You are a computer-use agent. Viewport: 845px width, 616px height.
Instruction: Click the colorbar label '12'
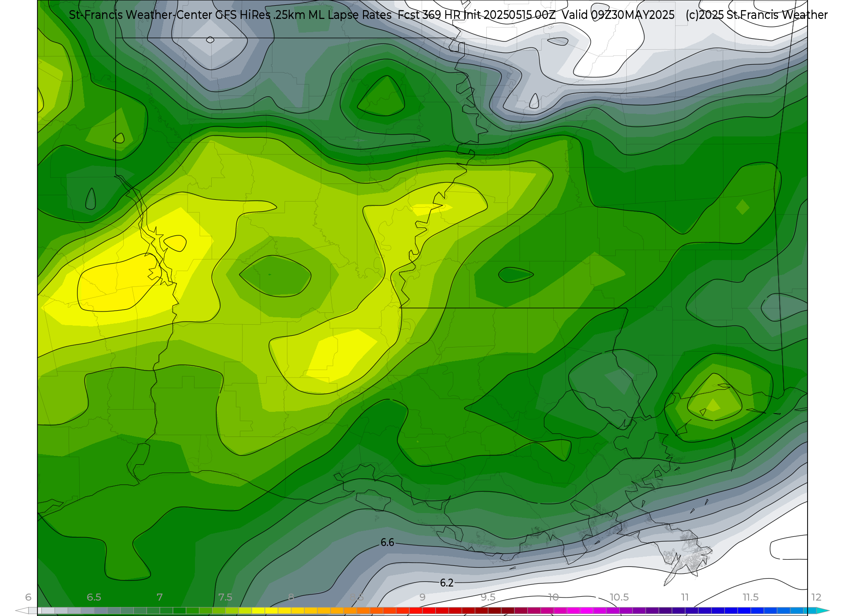coord(816,597)
